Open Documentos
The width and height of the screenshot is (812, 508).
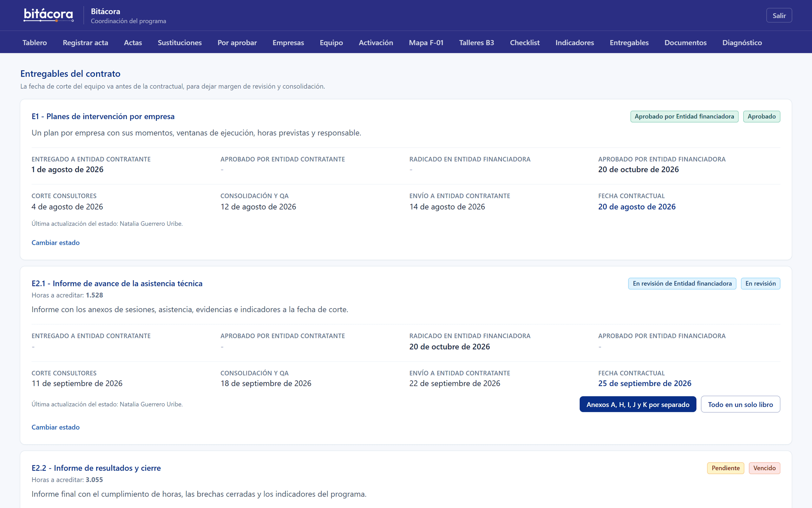(685, 43)
